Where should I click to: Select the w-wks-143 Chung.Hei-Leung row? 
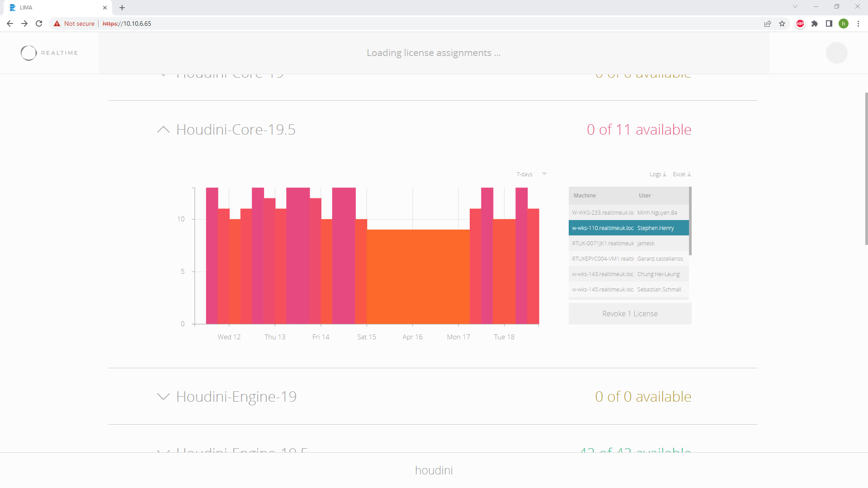pos(629,274)
